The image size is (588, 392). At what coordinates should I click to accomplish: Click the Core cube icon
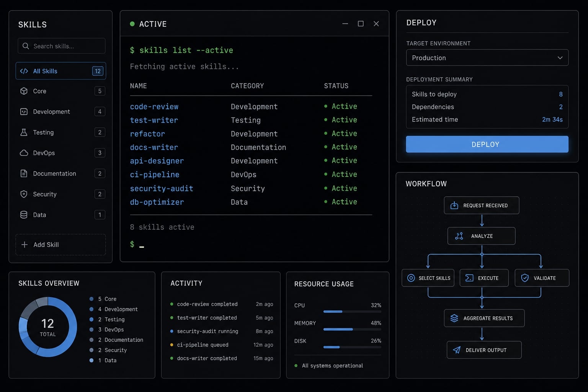[x=24, y=91]
